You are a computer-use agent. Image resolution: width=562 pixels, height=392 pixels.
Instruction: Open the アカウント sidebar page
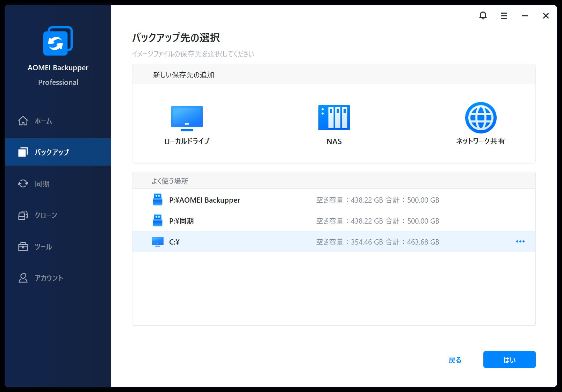click(x=49, y=278)
